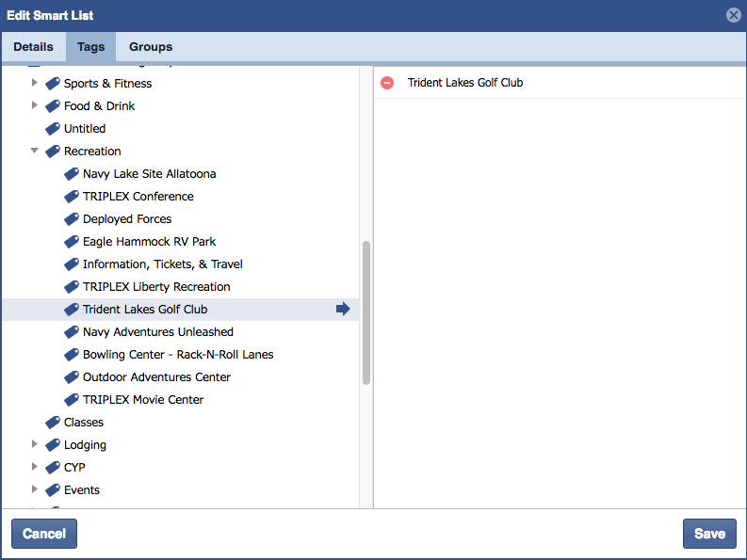Click the blue arrow next to Trident Lakes Golf Club
Screen dimensions: 747x560
(343, 309)
